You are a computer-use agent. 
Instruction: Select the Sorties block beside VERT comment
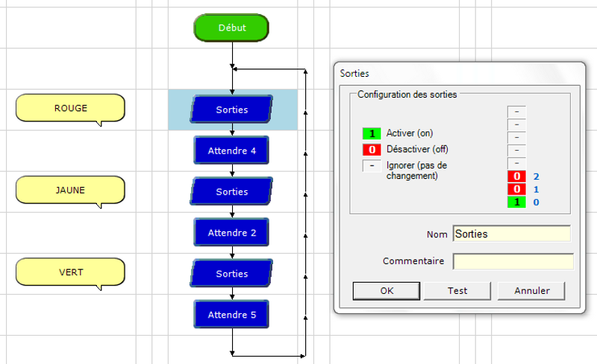point(231,274)
